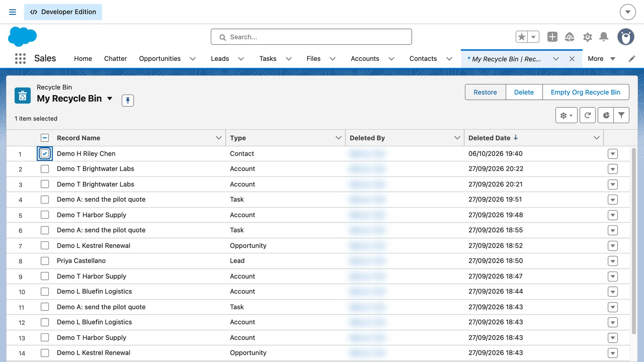Open the list filters funnel icon
Viewport: 644px width, 362px height.
(621, 115)
